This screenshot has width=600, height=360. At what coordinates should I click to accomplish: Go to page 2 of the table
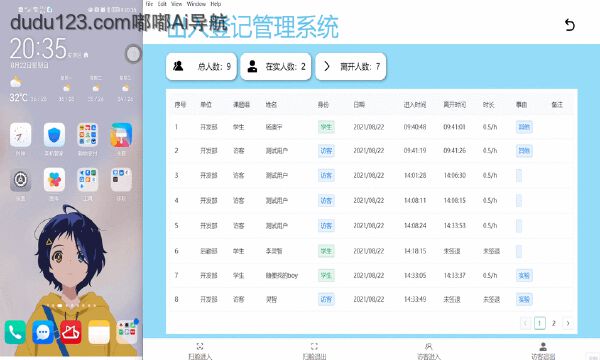pyautogui.click(x=553, y=323)
